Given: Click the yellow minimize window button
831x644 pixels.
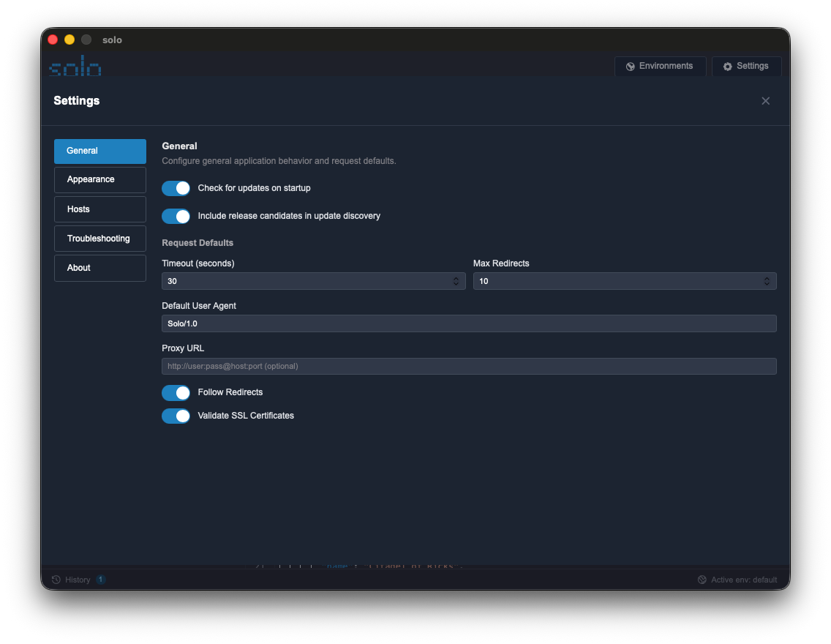Looking at the screenshot, I should point(69,40).
